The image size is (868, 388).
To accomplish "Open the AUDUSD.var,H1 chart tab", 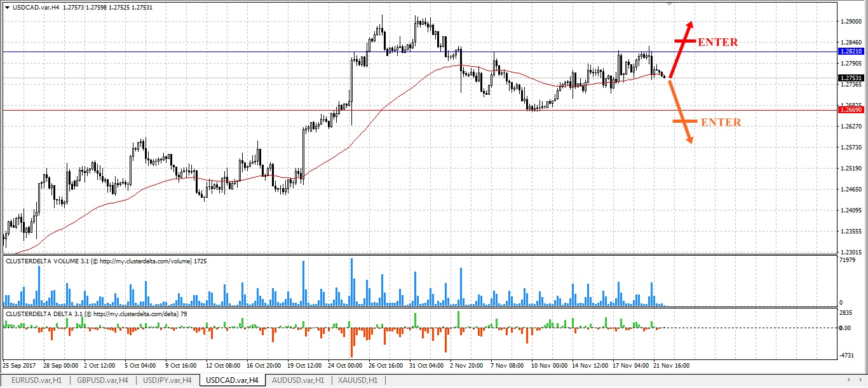I will 298,380.
